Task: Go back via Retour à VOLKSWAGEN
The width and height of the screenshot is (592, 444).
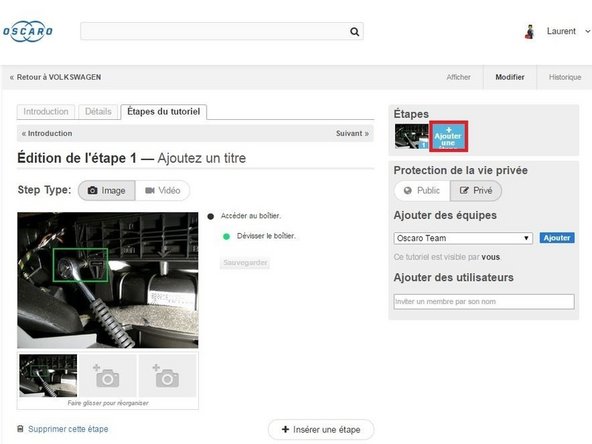Action: 56,77
